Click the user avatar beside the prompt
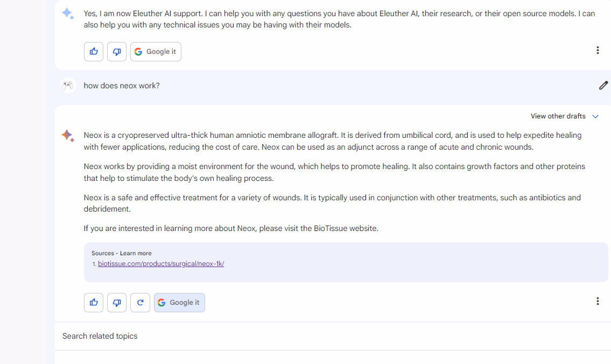This screenshot has width=611, height=364. pyautogui.click(x=68, y=86)
